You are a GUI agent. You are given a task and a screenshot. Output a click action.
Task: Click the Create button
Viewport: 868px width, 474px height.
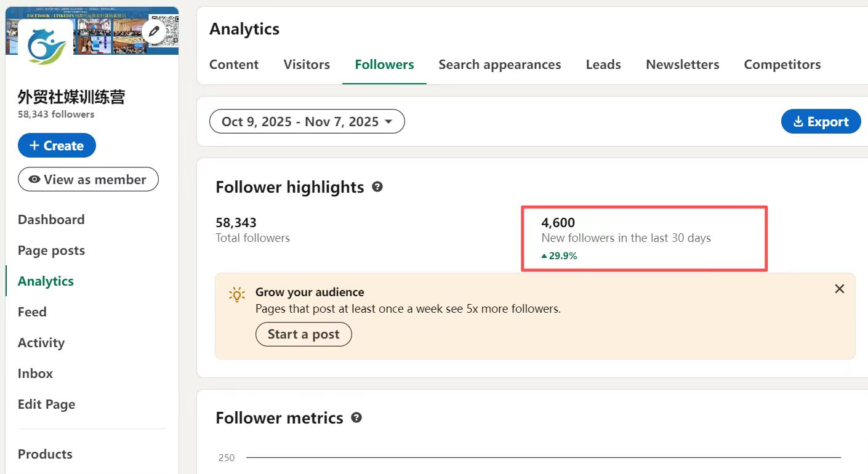(57, 146)
